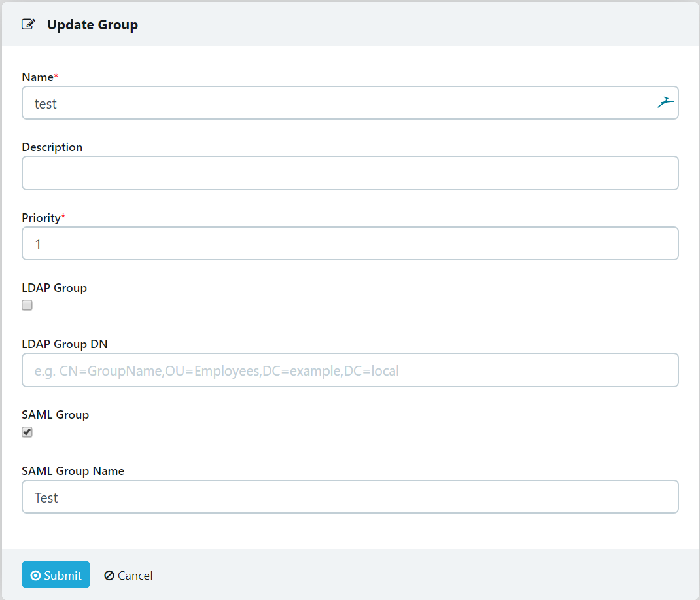Click into the empty Description field

[x=350, y=173]
